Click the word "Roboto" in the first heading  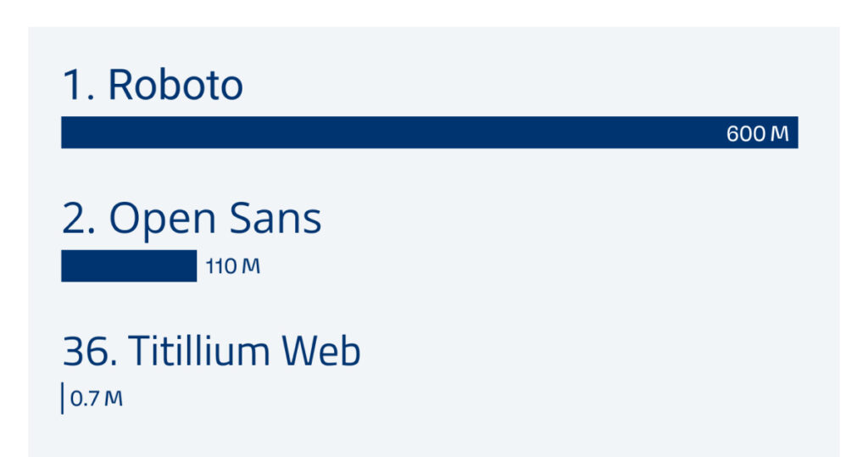click(175, 86)
